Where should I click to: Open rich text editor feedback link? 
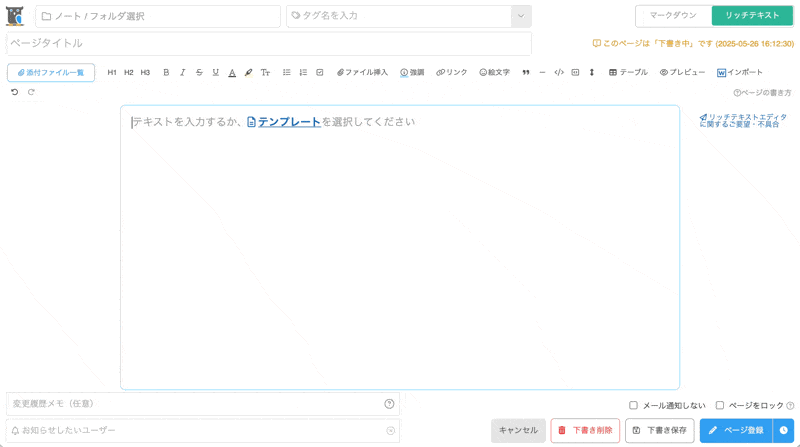(x=743, y=120)
